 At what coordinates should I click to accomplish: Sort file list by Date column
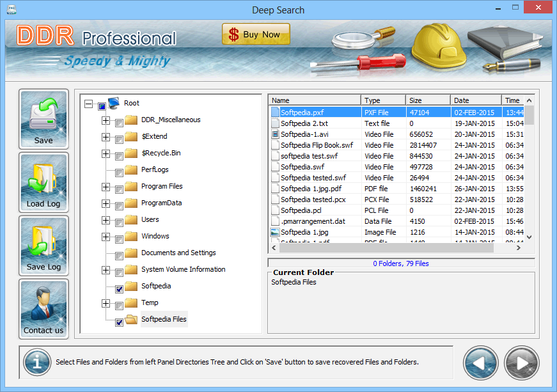click(476, 100)
